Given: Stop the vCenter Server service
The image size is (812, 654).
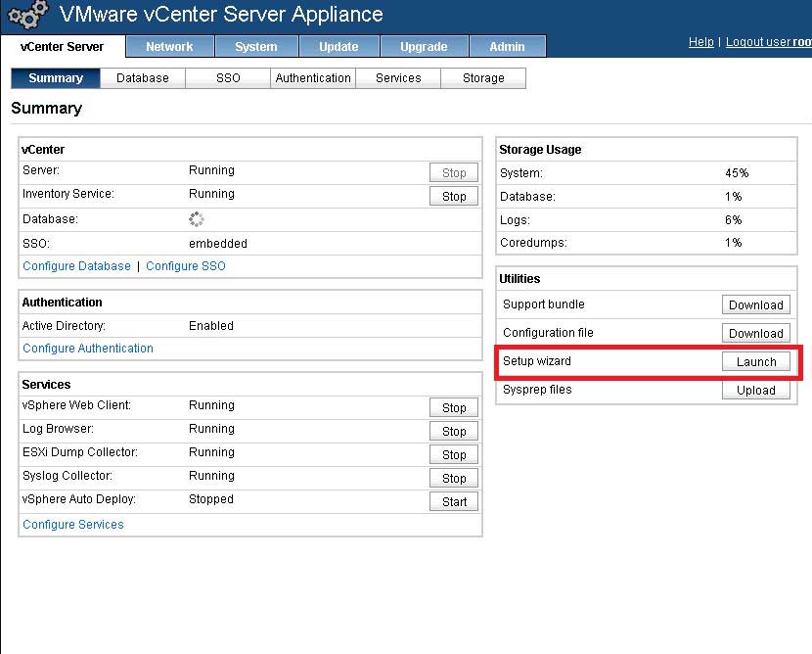Looking at the screenshot, I should [x=454, y=172].
